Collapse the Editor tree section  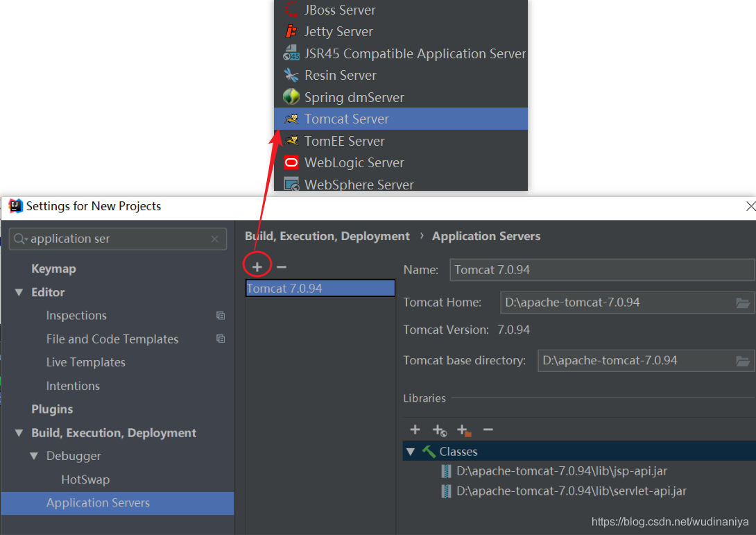pyautogui.click(x=19, y=292)
